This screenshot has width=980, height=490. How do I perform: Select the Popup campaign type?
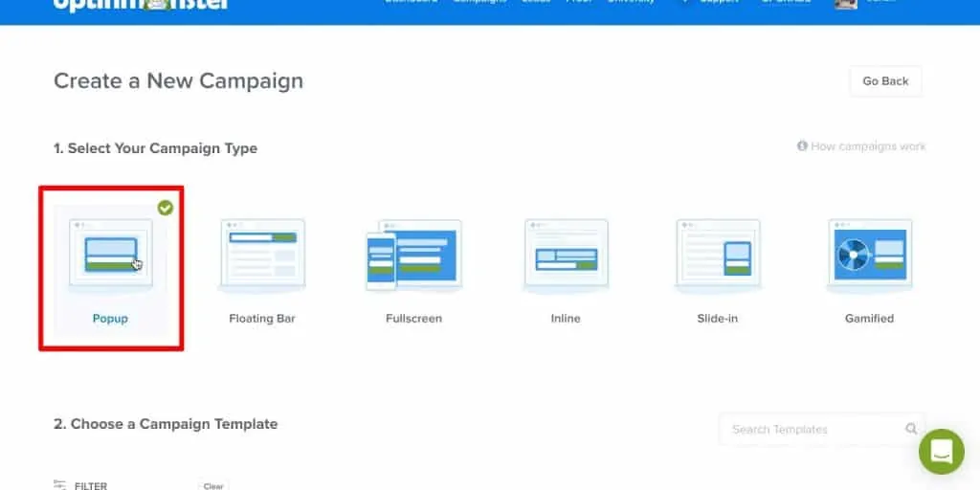pos(111,269)
